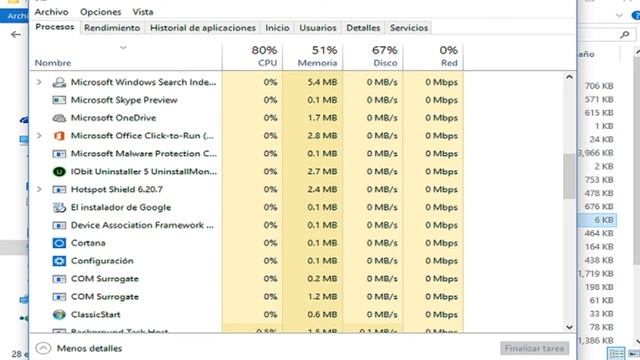The width and height of the screenshot is (640, 360).
Task: Click the ClassicStart globe icon
Action: click(x=59, y=315)
